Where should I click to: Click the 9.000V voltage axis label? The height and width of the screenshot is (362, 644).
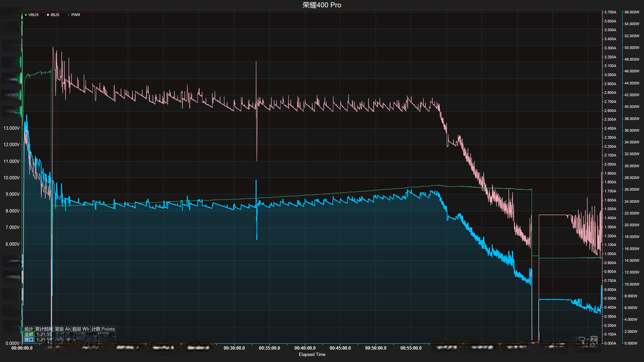(x=12, y=194)
